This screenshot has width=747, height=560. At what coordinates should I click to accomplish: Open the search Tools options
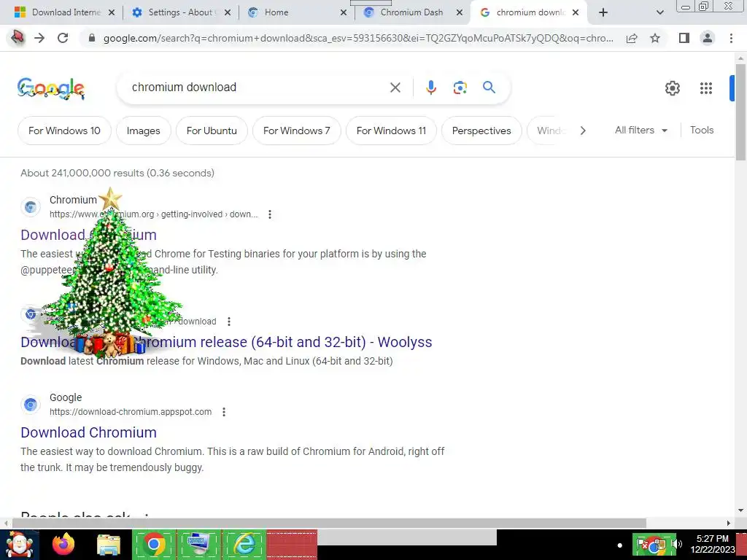click(x=702, y=130)
